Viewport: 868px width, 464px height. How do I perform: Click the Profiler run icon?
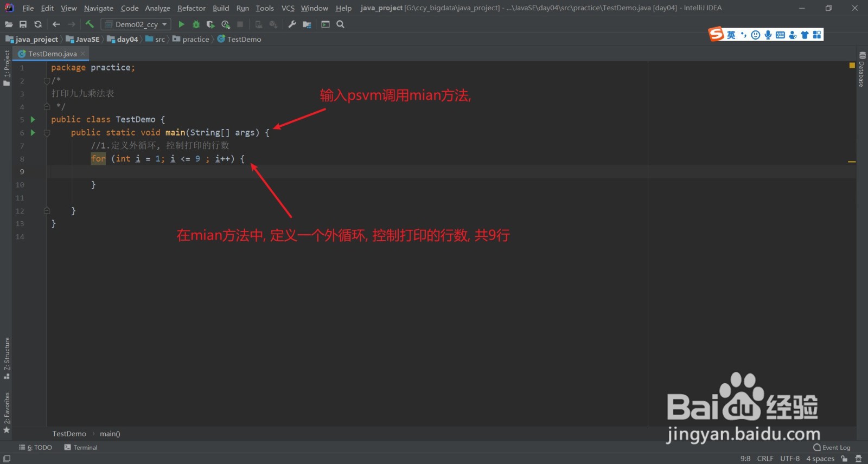pyautogui.click(x=226, y=24)
